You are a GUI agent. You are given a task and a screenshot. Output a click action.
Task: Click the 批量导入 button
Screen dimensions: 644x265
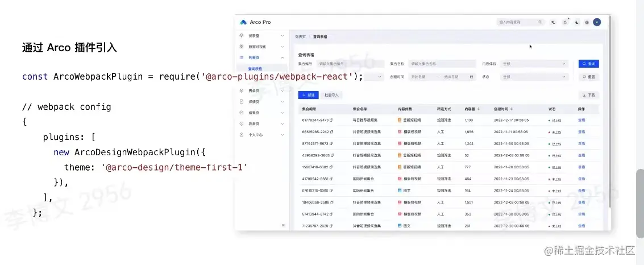(x=331, y=95)
